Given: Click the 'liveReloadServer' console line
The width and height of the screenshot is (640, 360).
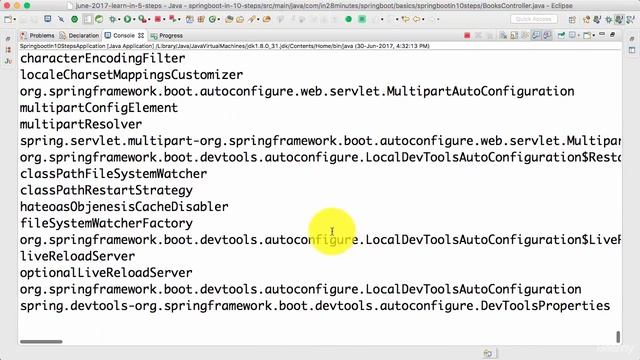Looking at the screenshot, I should [x=78, y=256].
